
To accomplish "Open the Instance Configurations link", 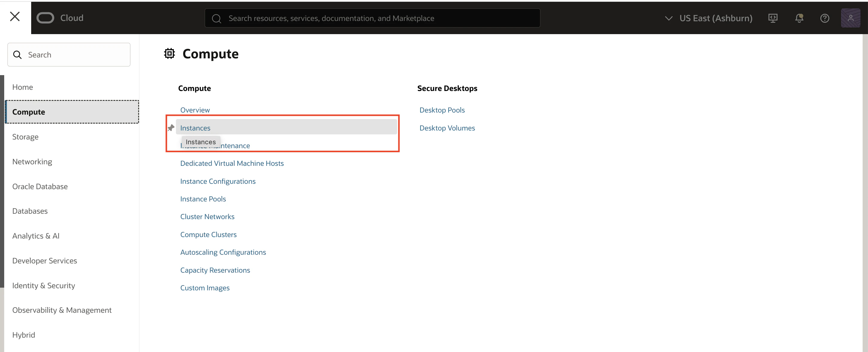I will pos(218,181).
